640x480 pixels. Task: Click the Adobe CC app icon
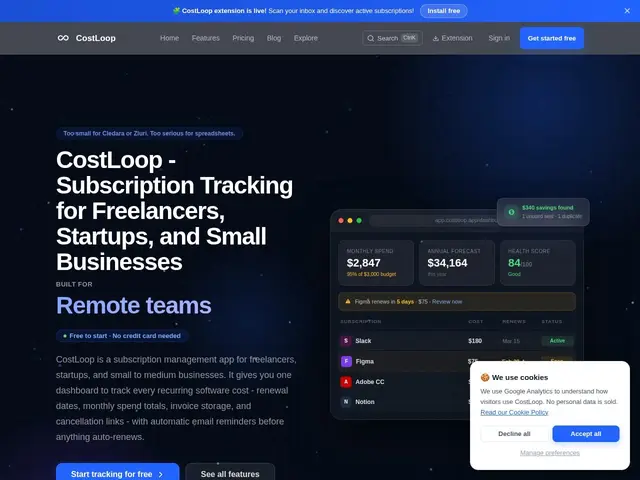click(346, 382)
